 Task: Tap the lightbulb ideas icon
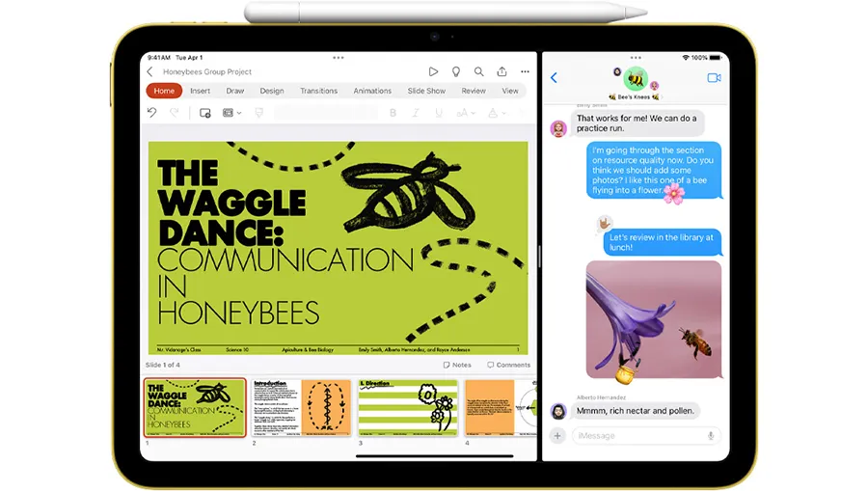point(455,71)
